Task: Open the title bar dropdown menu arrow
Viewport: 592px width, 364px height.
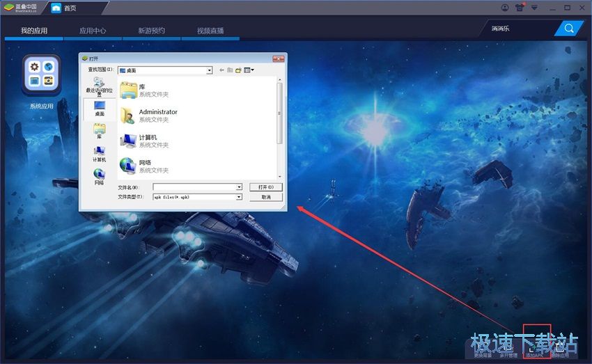Action: pyautogui.click(x=534, y=8)
